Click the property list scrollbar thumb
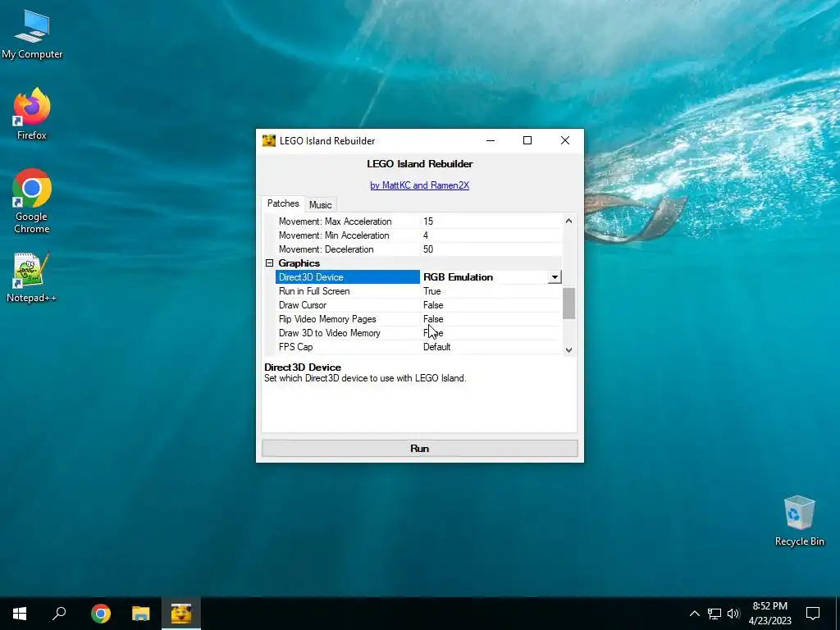Image resolution: width=840 pixels, height=630 pixels. (x=569, y=304)
